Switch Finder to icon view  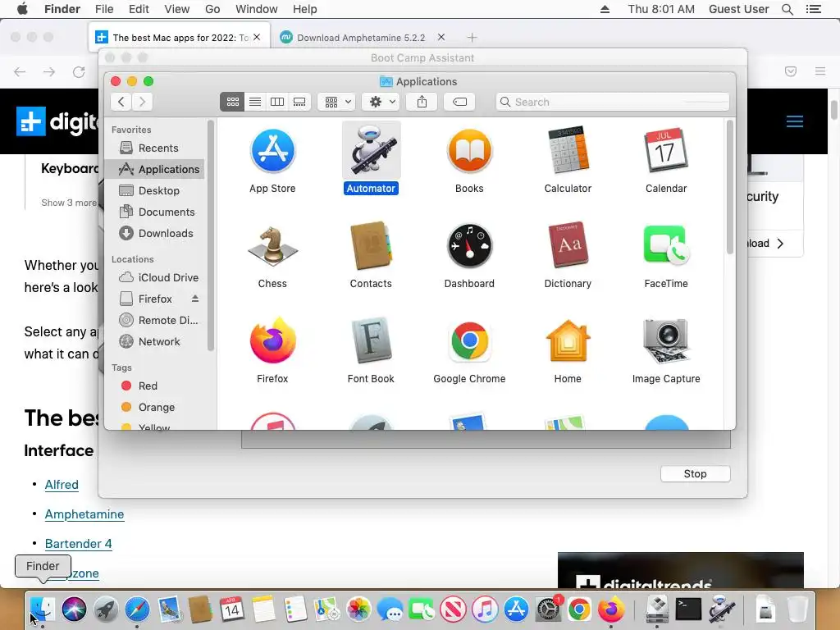point(232,102)
